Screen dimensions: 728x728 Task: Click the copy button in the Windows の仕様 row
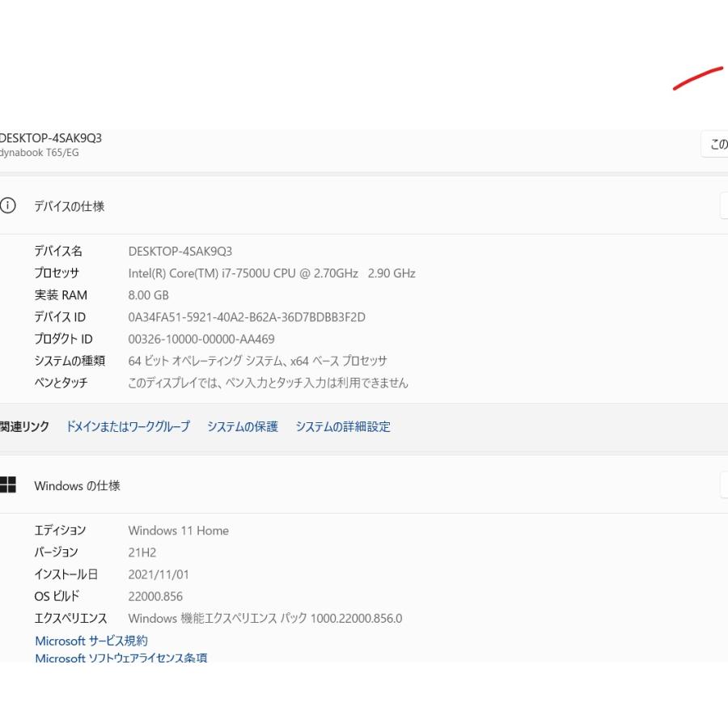tap(723, 485)
